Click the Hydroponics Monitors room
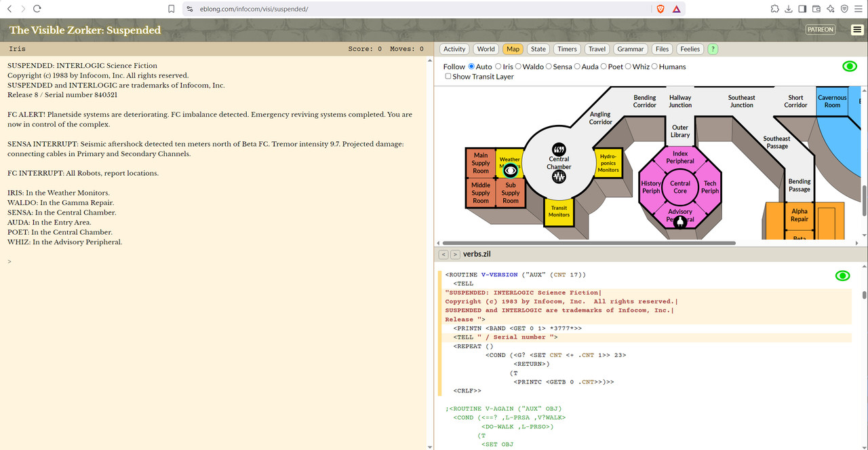The height and width of the screenshot is (450, 868). [x=608, y=163]
